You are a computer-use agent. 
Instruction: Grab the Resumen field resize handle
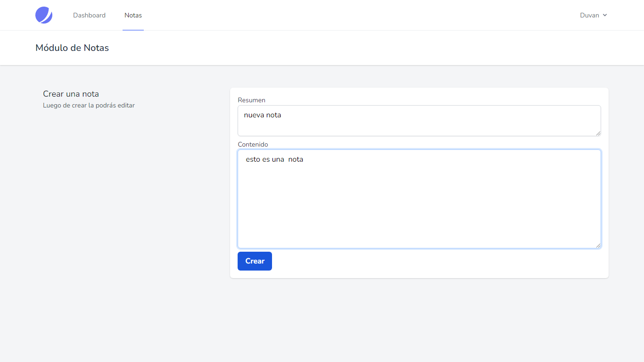coord(598,133)
